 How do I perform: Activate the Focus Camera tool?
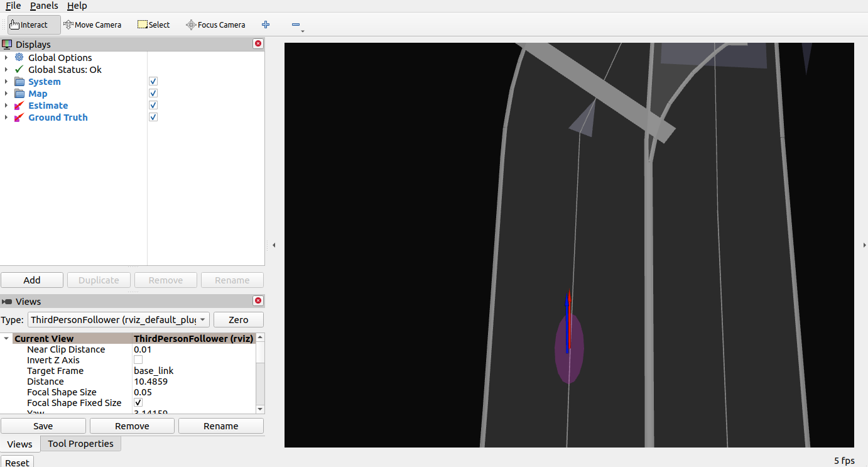pos(215,25)
